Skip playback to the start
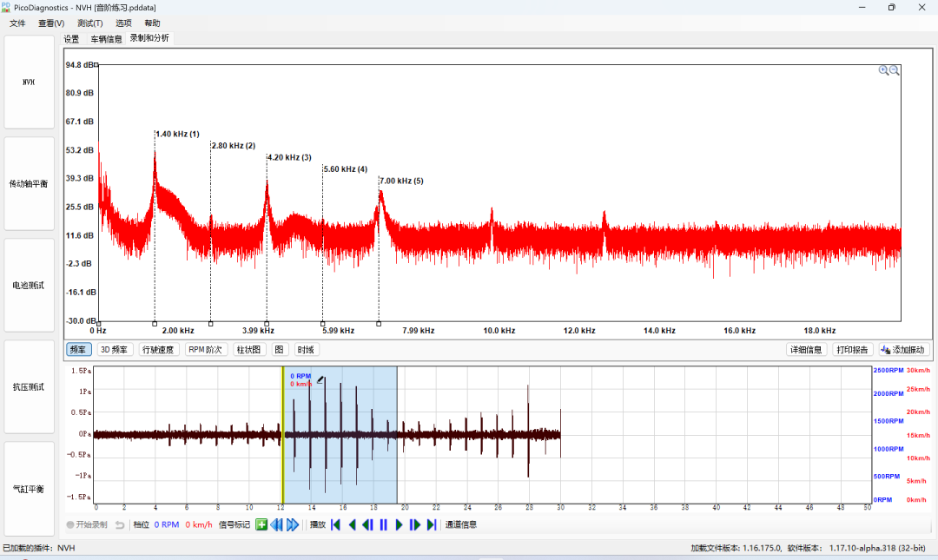Image resolution: width=938 pixels, height=560 pixels. [x=335, y=524]
